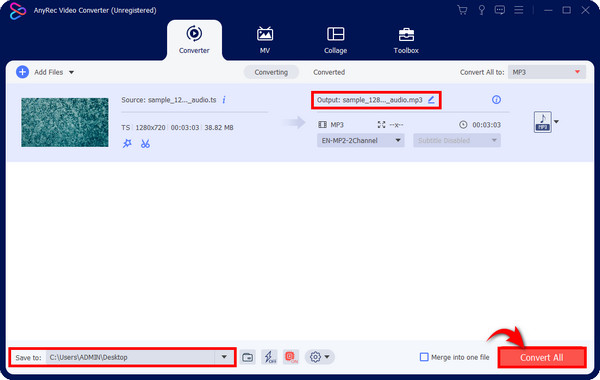
Task: Click the output duration clock icon
Action: click(463, 125)
